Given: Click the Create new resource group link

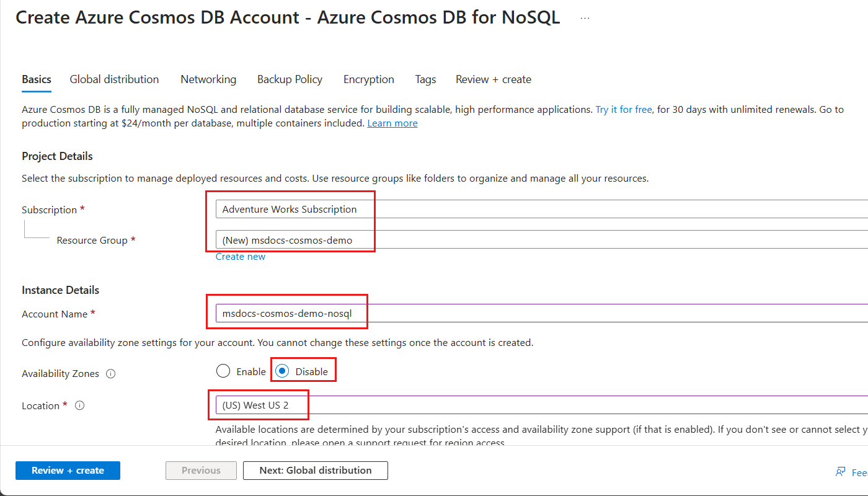Looking at the screenshot, I should (240, 256).
